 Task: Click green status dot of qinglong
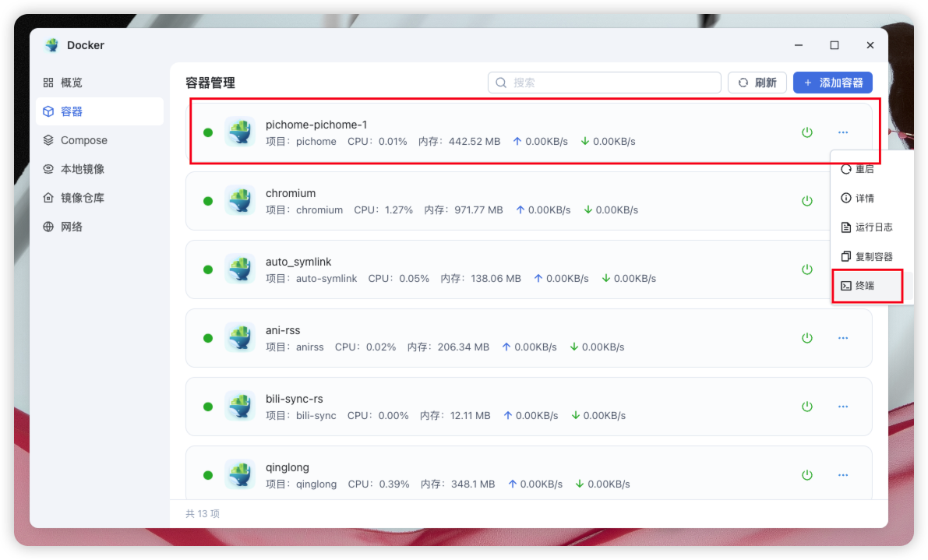click(x=208, y=475)
